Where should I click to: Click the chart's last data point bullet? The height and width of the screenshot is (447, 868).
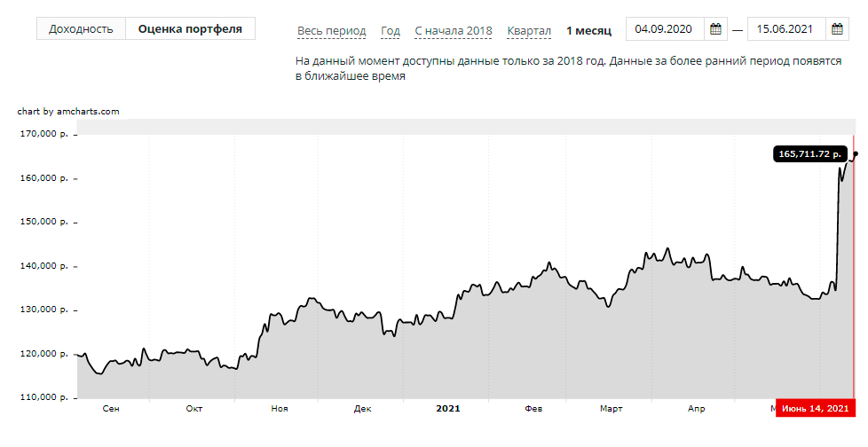pos(856,153)
